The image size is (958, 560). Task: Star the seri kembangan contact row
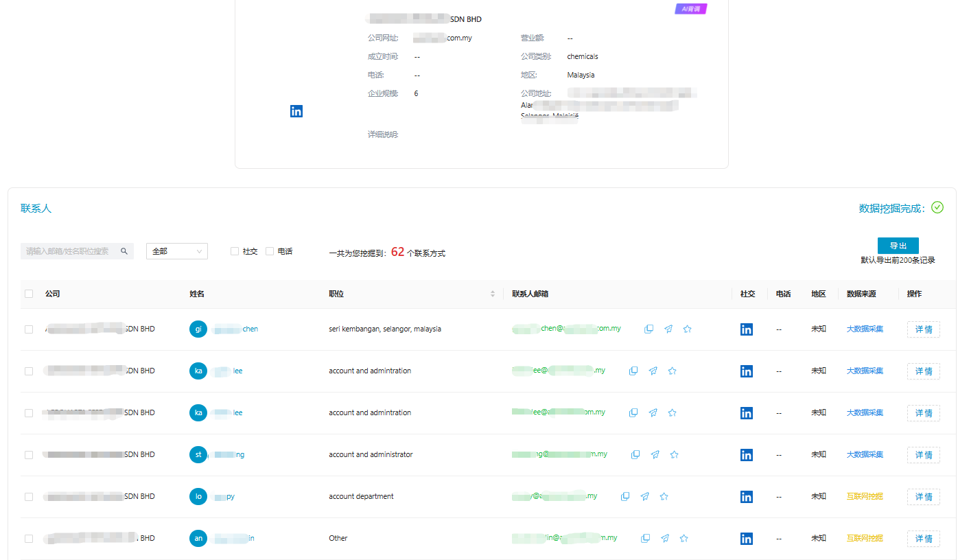coord(687,329)
